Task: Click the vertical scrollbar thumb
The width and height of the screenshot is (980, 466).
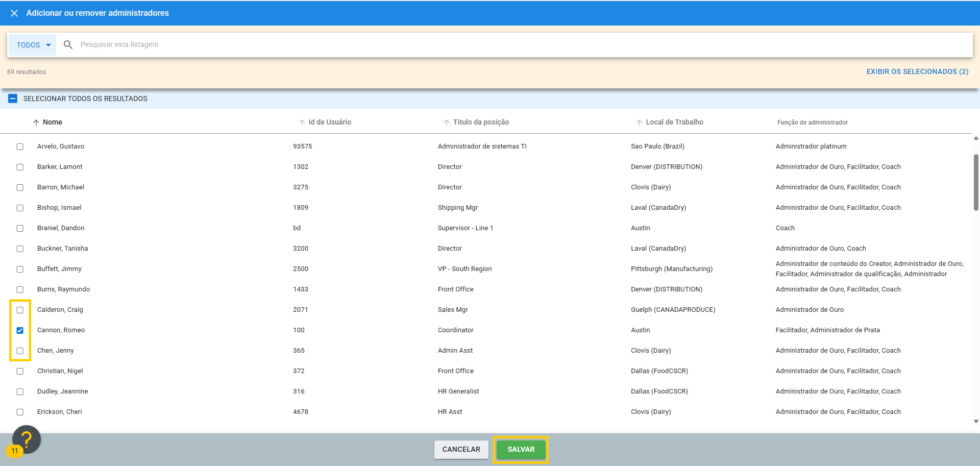Action: coord(976,182)
